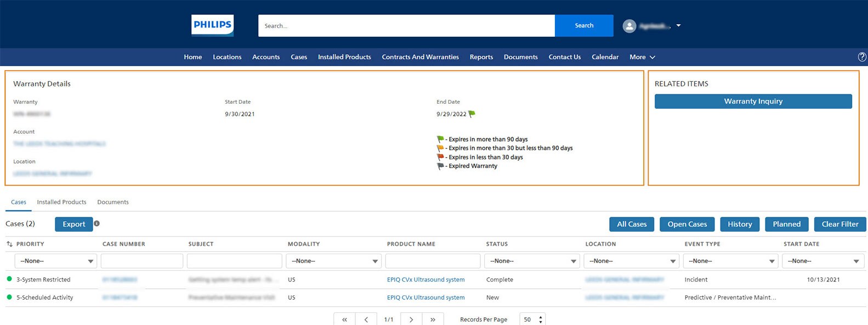Click the Philips logo

click(212, 25)
